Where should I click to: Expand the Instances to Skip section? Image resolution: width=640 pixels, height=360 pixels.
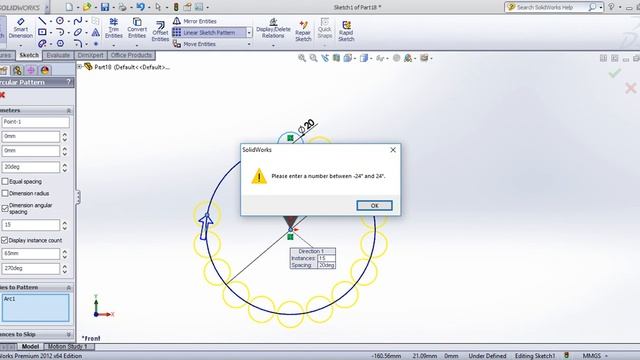(x=69, y=335)
